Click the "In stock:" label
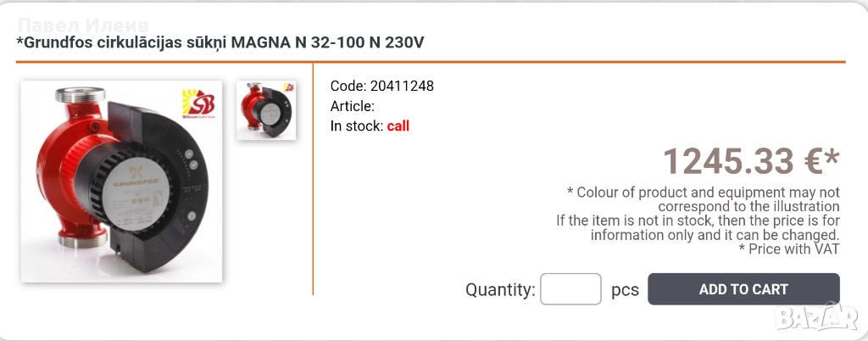Screen dimensions: 868x341 (356, 126)
